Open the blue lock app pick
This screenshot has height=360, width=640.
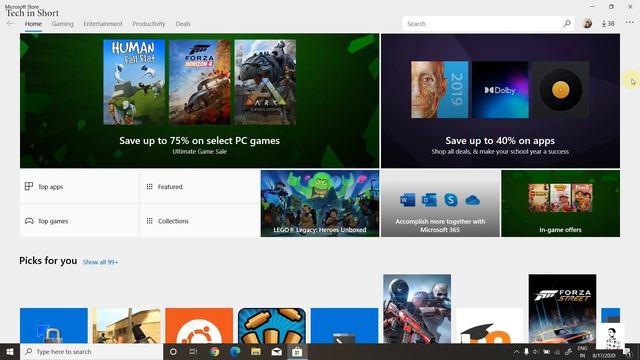[54, 326]
